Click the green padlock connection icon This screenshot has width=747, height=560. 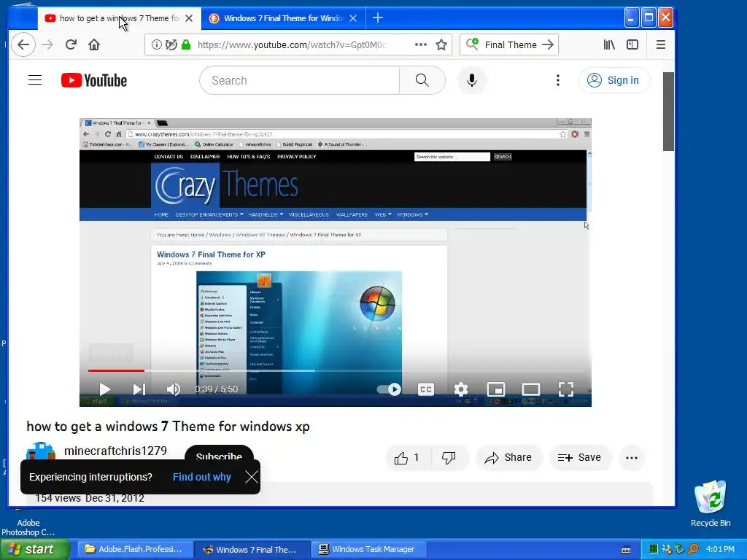(186, 44)
